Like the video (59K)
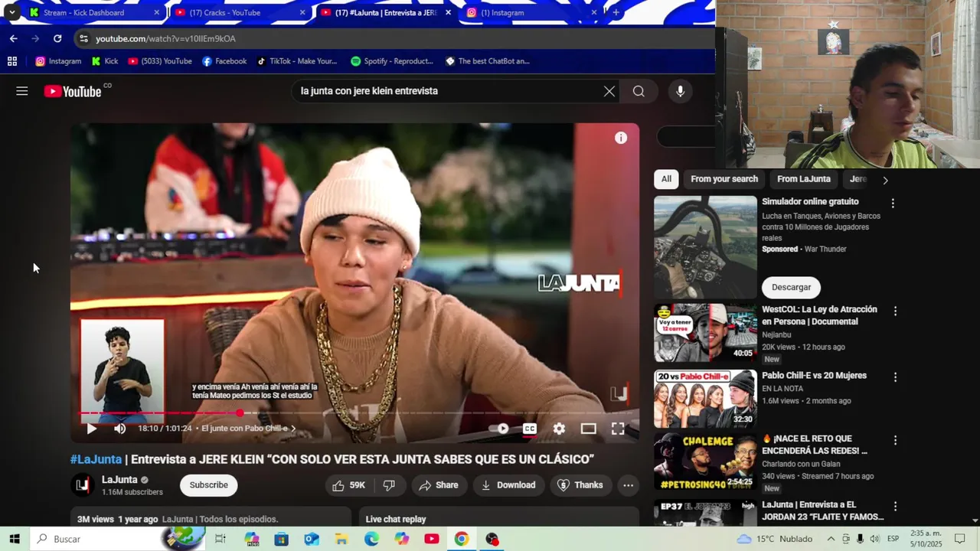 (x=348, y=485)
